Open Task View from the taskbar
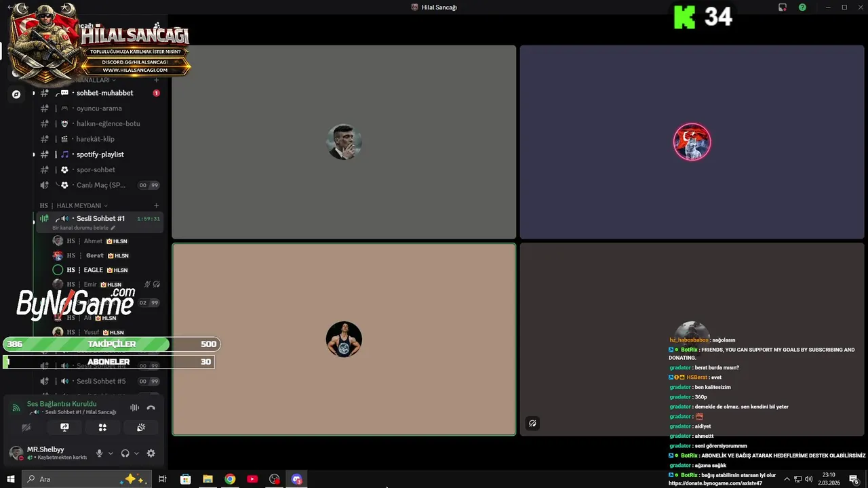 (163, 479)
